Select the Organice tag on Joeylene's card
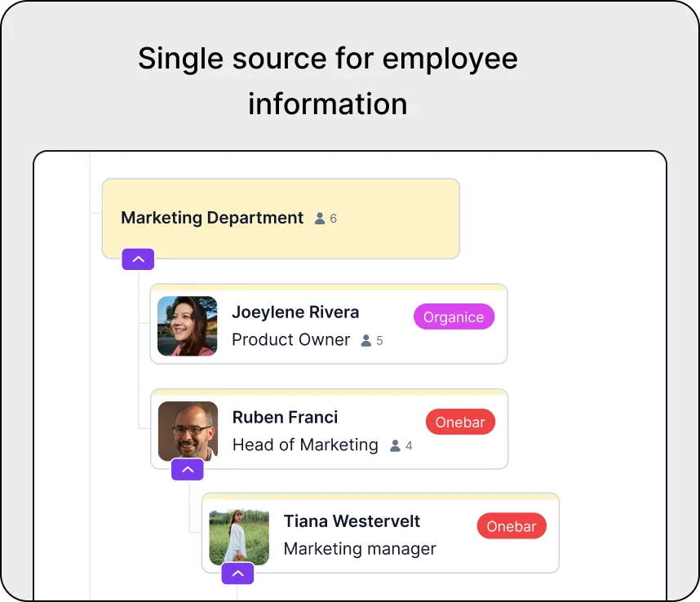 click(454, 316)
